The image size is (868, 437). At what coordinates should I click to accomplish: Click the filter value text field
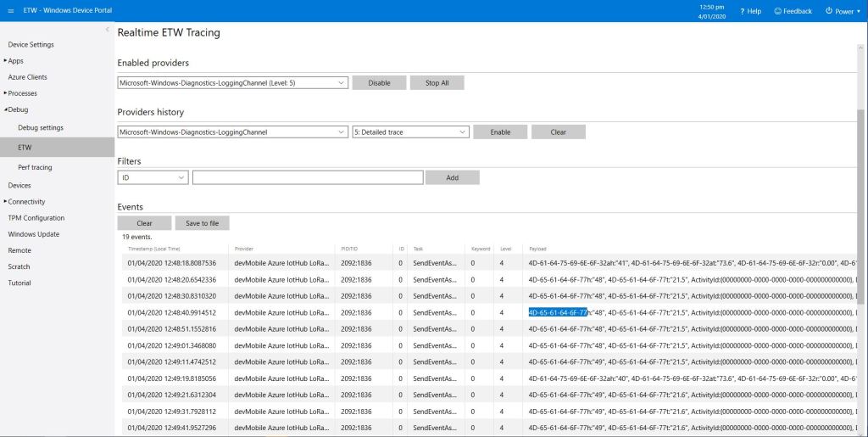[307, 177]
